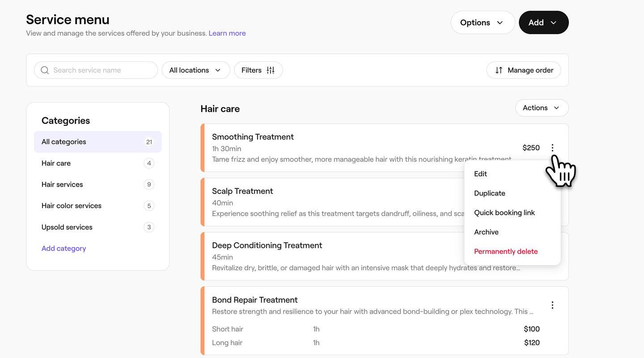The width and height of the screenshot is (644, 358).
Task: Select Edit from the context menu
Action: tap(481, 174)
